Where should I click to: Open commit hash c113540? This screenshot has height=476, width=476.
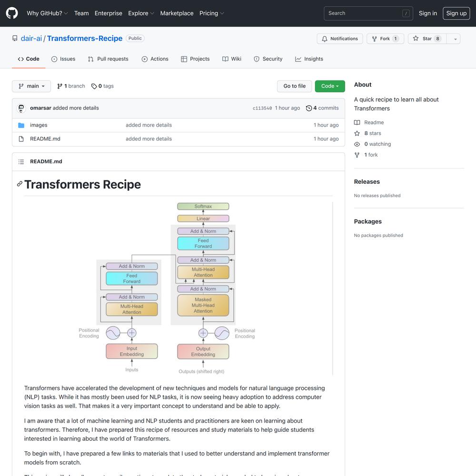262,109
